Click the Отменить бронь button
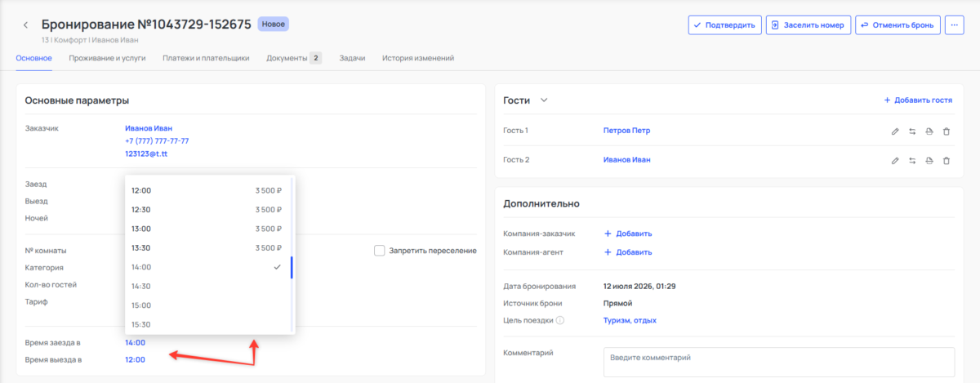The width and height of the screenshot is (980, 383). 898,25
